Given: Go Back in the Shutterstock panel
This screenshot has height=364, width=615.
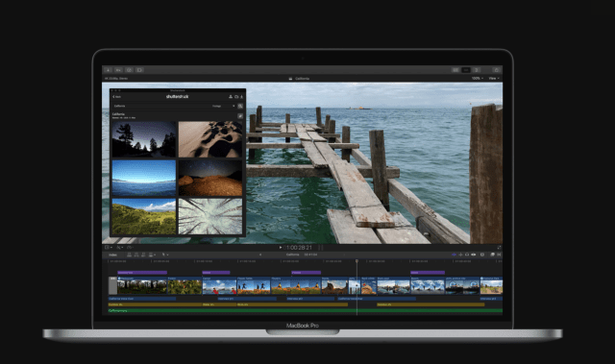Looking at the screenshot, I should 117,97.
